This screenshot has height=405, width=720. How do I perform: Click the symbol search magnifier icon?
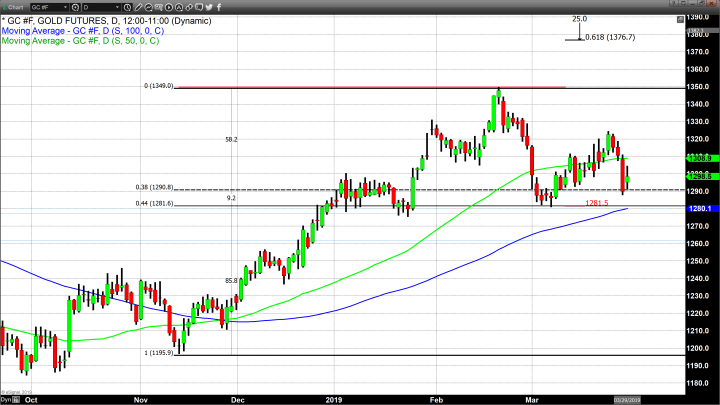[x=76, y=8]
